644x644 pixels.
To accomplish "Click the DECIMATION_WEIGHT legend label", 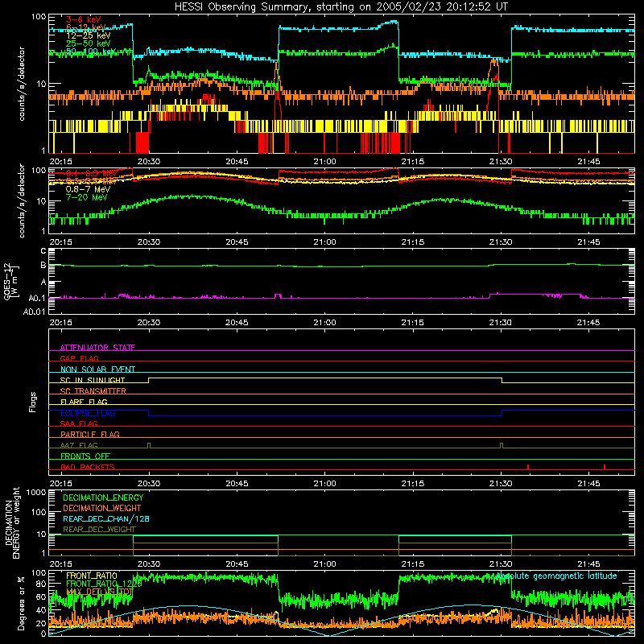I will pos(102,508).
